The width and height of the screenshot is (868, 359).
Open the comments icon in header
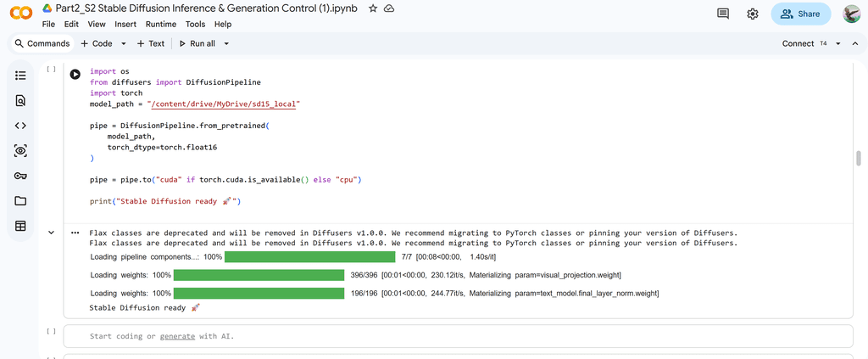[x=723, y=14]
